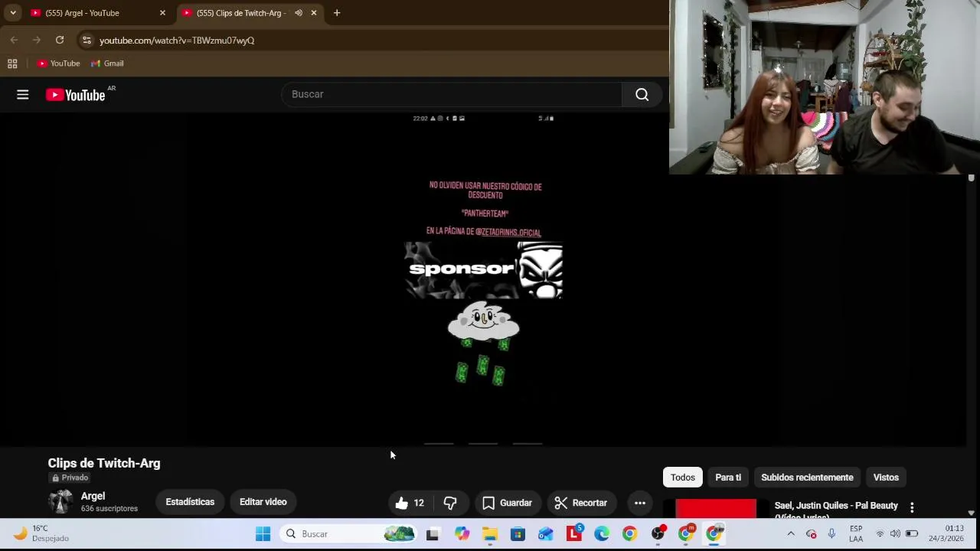Mute the Clips de Twitch-Arg tab audio
The height and width of the screenshot is (551, 980).
[x=299, y=13]
